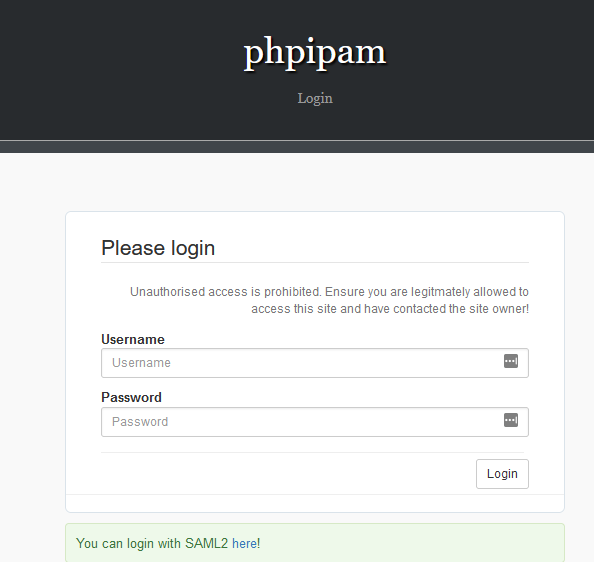Click the 'You can login with SAML2' text
The image size is (594, 562).
pyautogui.click(x=152, y=543)
